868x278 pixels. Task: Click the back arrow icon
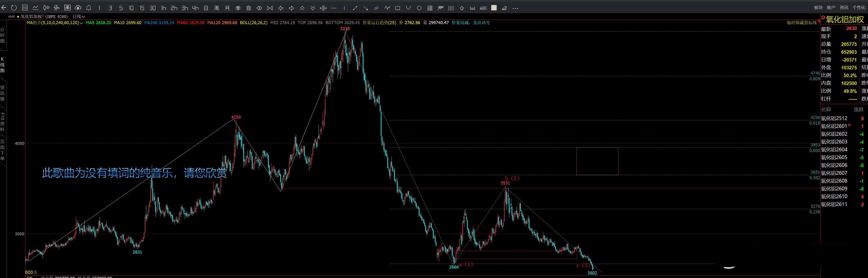(x=4, y=8)
